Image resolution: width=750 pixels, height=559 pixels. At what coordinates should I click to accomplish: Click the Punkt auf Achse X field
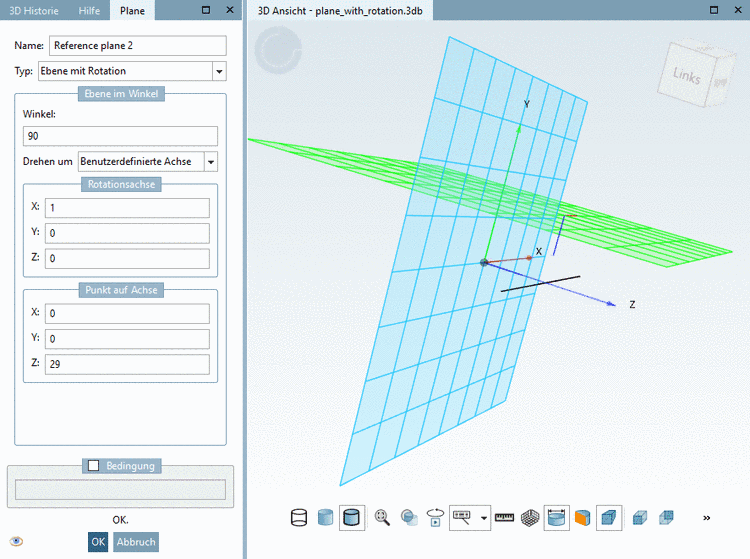pyautogui.click(x=127, y=313)
